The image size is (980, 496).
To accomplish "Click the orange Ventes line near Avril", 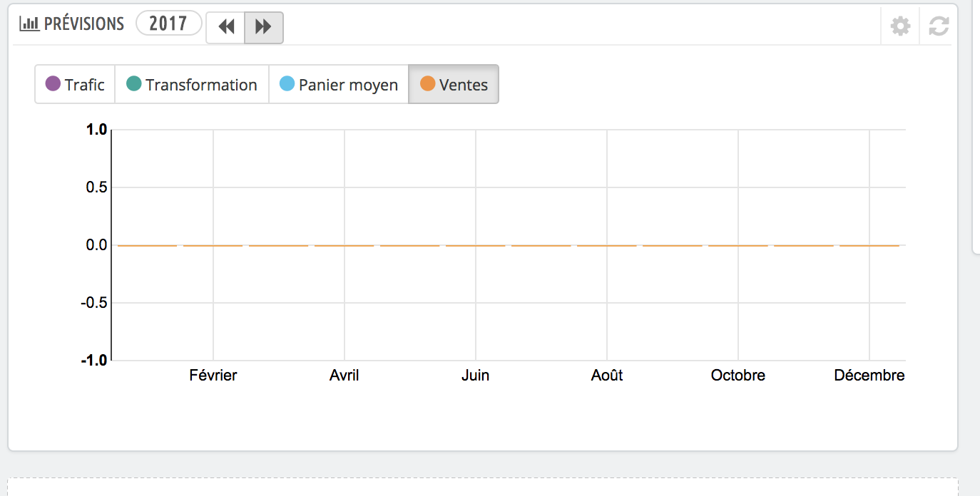I will click(x=344, y=245).
